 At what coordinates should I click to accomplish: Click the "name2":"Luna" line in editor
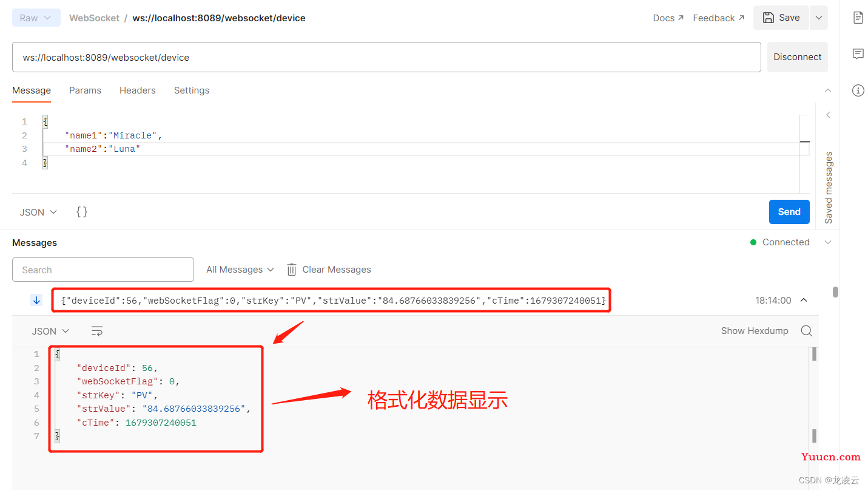coord(103,149)
